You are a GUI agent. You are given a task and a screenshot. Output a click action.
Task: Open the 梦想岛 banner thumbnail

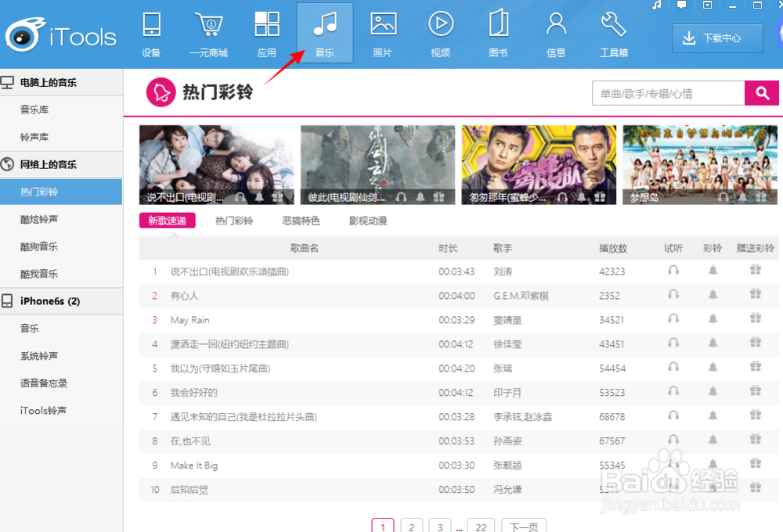tap(700, 165)
